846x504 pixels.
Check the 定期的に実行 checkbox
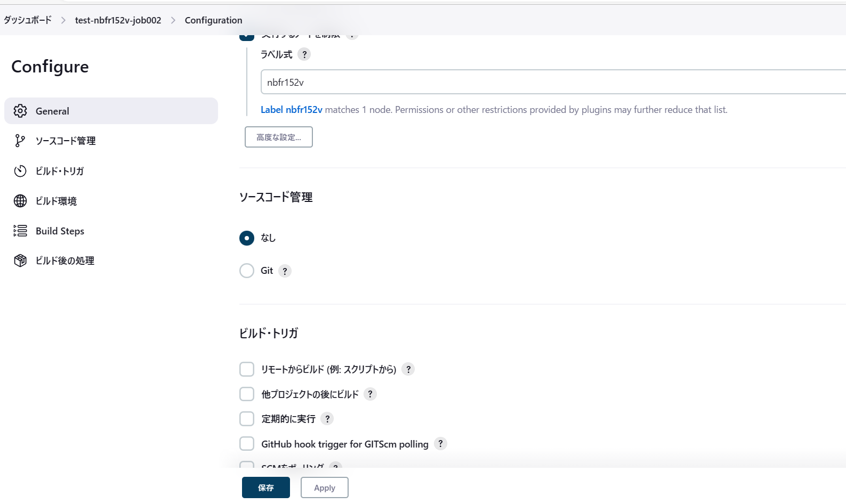pos(247,419)
